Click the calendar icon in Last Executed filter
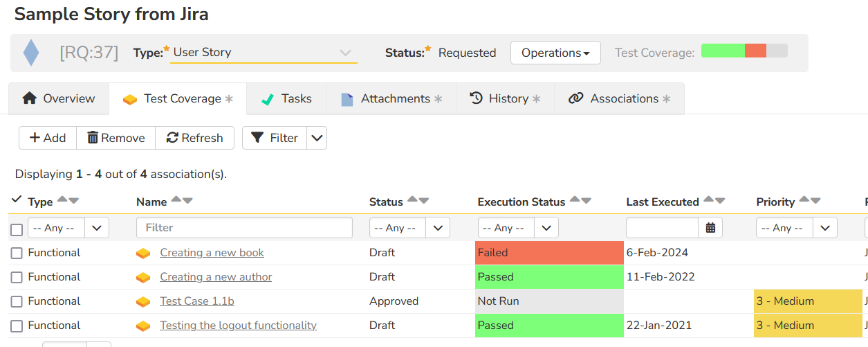The image size is (868, 347). (710, 228)
